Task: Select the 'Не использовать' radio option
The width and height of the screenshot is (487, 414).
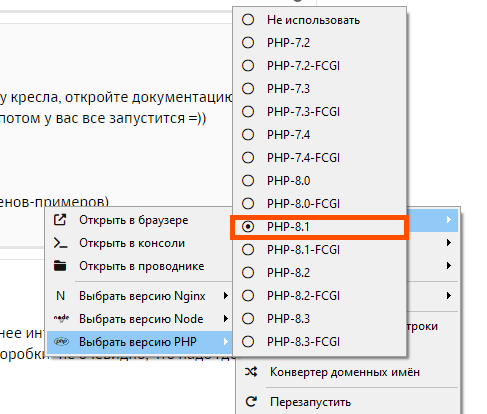Action: (319, 20)
